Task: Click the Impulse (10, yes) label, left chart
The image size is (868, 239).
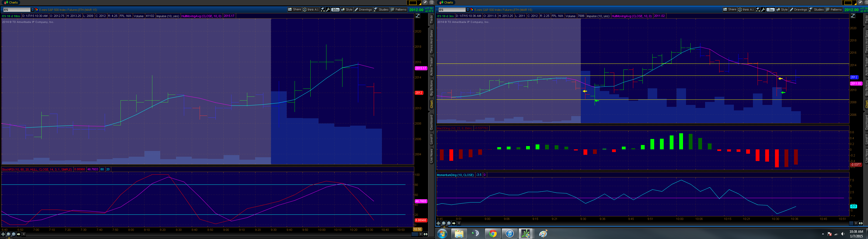Action: tap(168, 16)
